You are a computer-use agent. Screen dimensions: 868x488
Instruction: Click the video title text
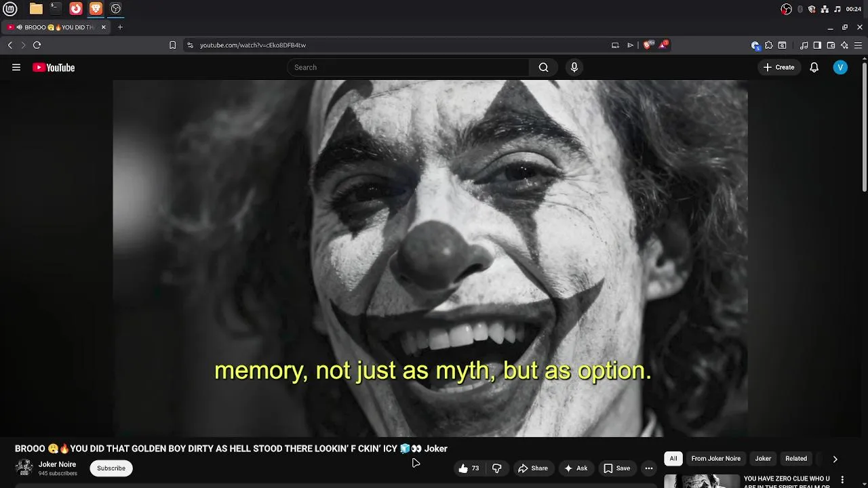click(x=231, y=449)
